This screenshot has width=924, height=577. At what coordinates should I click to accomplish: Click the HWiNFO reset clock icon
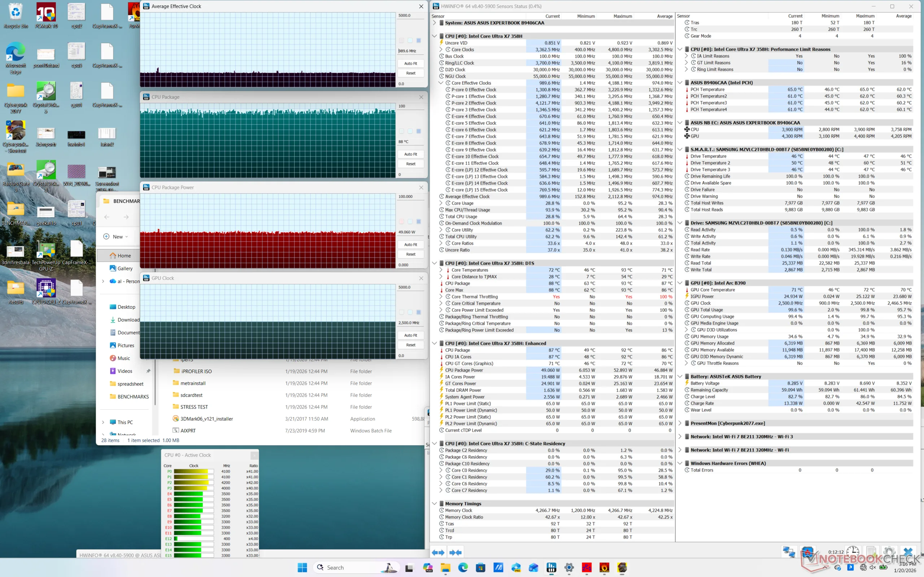click(x=853, y=552)
